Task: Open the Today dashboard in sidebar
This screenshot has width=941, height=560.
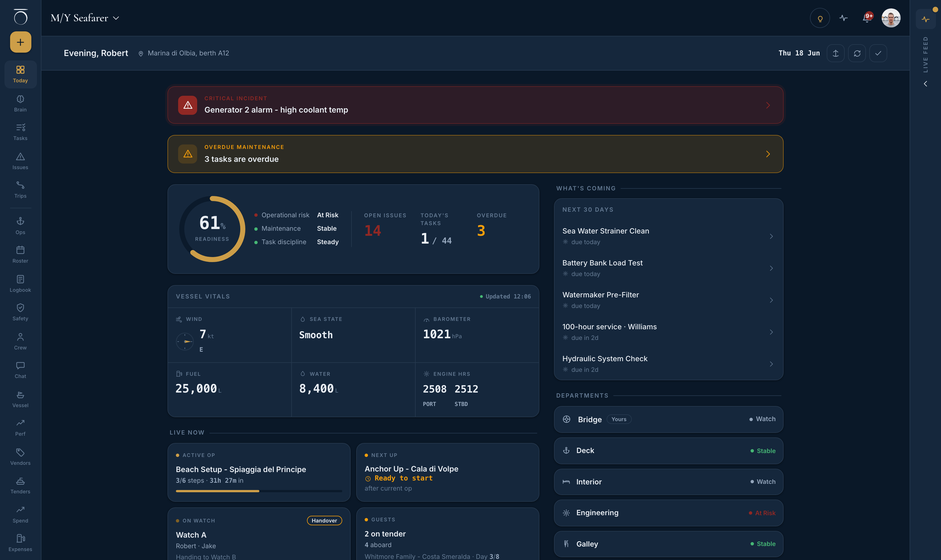Action: (x=20, y=74)
